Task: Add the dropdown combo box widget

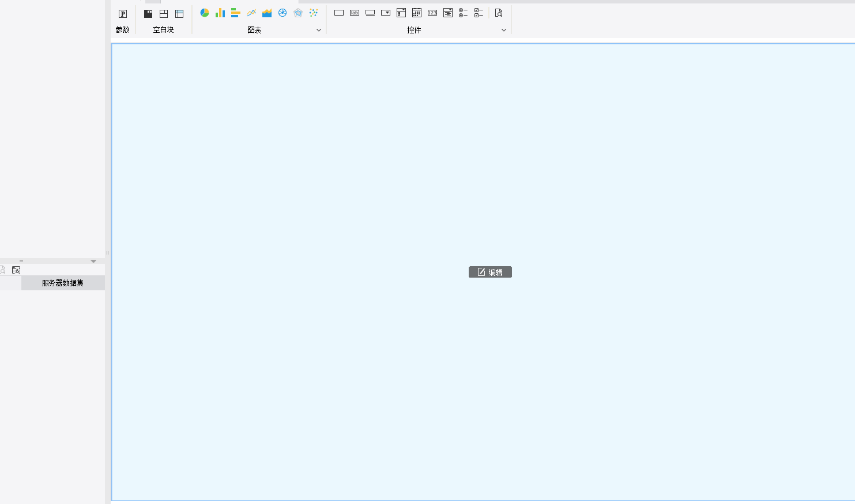Action: tap(386, 13)
